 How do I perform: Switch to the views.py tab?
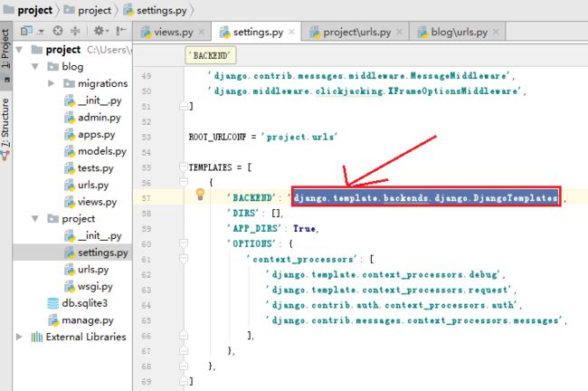coord(174,33)
